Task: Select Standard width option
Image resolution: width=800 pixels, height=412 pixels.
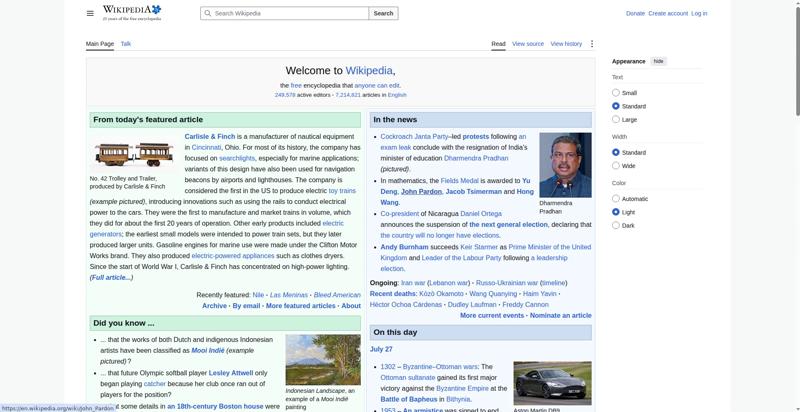Action: click(616, 152)
